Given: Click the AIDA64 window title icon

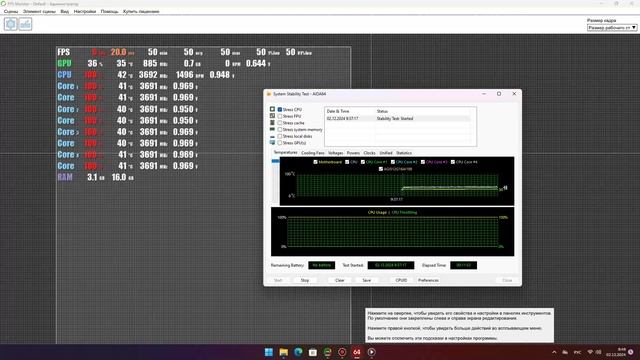Looking at the screenshot, I should click(x=269, y=94).
